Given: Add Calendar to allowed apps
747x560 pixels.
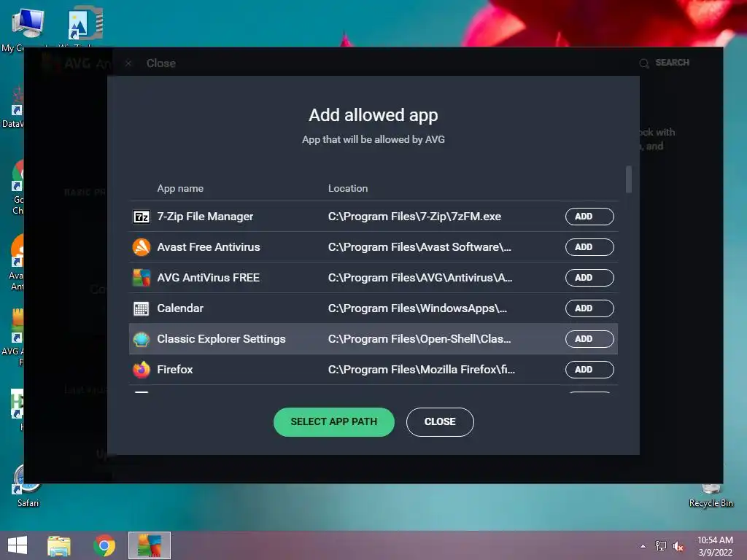Looking at the screenshot, I should point(589,308).
